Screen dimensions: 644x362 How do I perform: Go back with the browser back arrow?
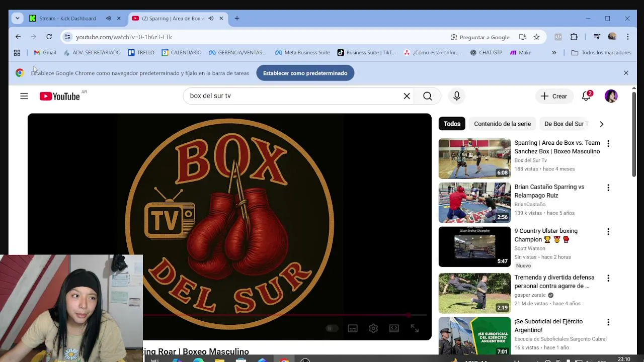coord(18,37)
